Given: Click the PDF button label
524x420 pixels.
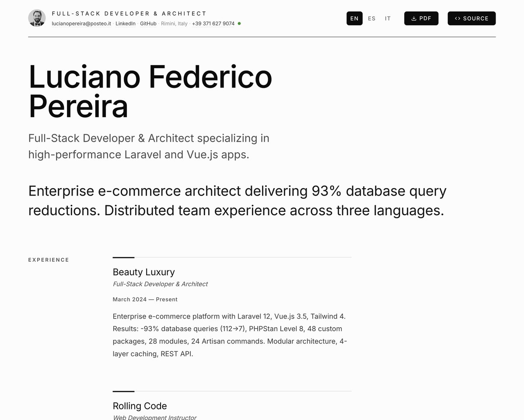Looking at the screenshot, I should coord(425,18).
